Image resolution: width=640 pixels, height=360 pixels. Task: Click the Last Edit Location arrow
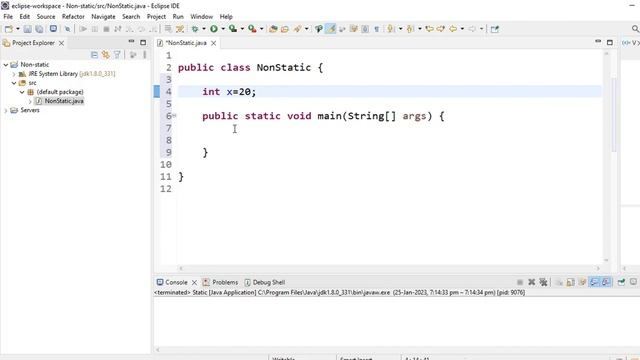(x=429, y=29)
